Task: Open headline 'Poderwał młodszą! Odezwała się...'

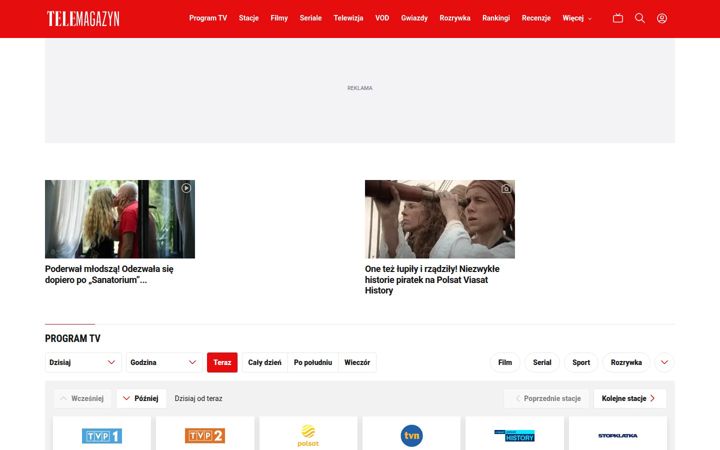Action: coord(109,274)
